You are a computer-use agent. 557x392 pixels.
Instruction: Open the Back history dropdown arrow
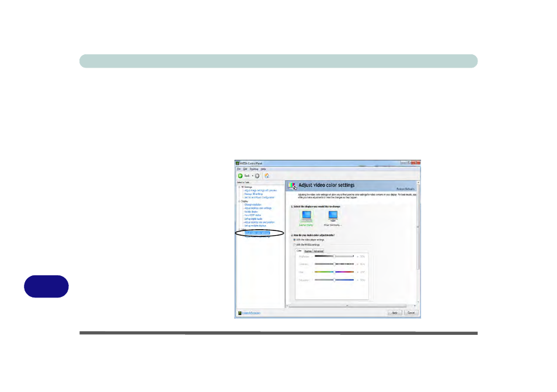[253, 176]
